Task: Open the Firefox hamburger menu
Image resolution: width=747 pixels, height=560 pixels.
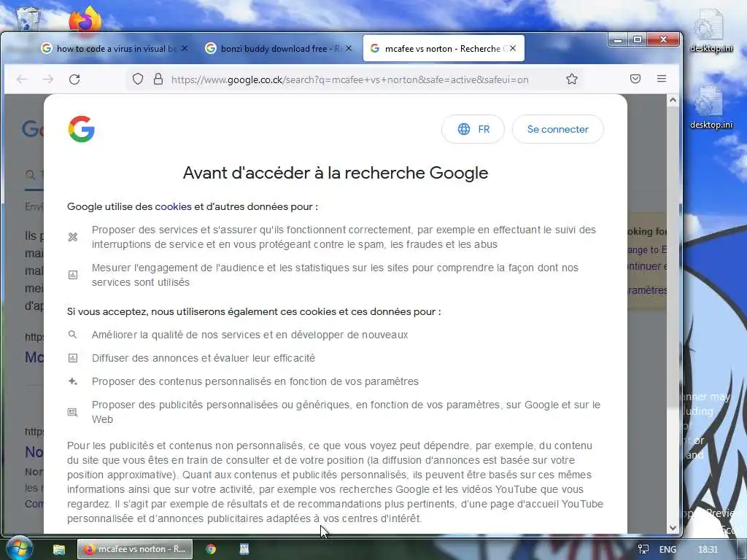Action: [661, 79]
